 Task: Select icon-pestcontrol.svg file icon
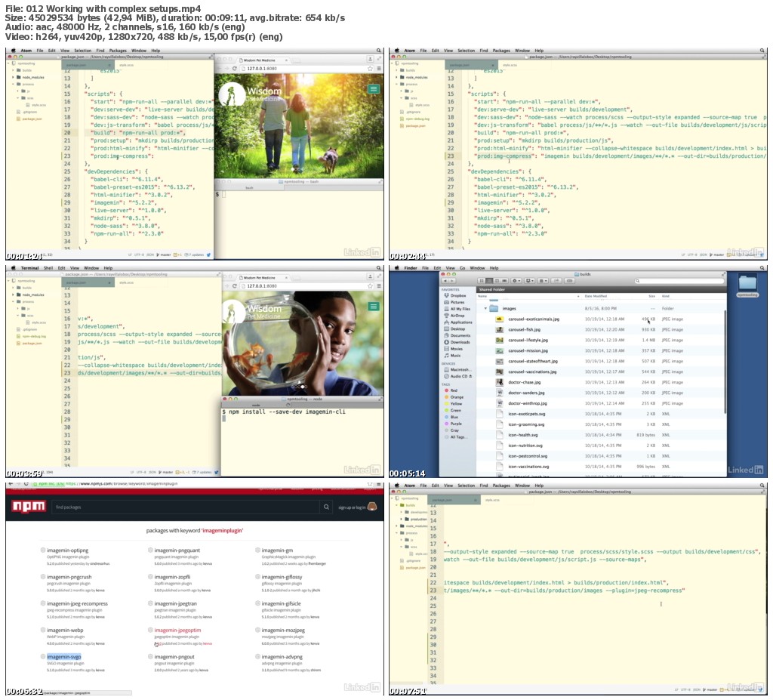pos(500,456)
